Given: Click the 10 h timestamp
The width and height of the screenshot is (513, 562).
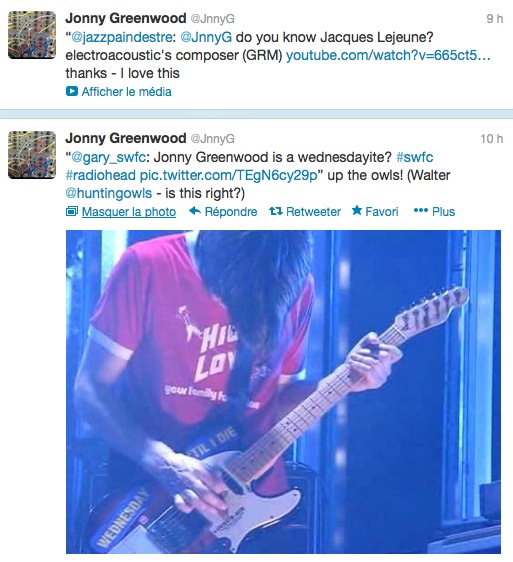Looking at the screenshot, I should 491,138.
